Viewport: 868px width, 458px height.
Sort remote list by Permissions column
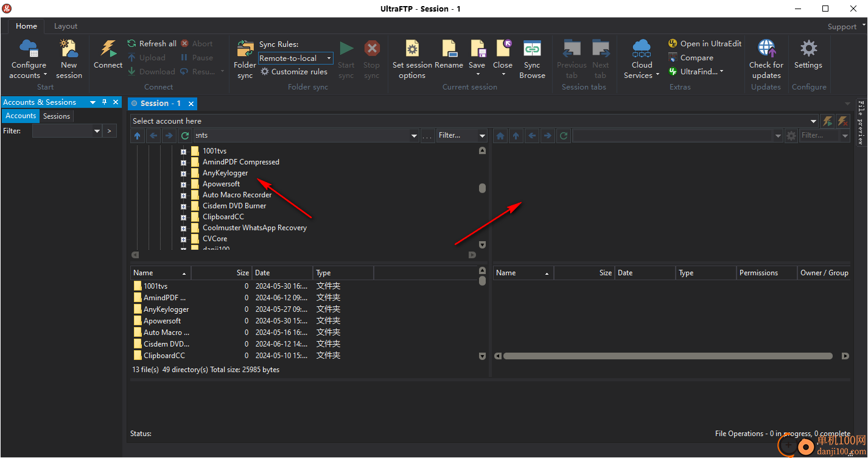766,273
